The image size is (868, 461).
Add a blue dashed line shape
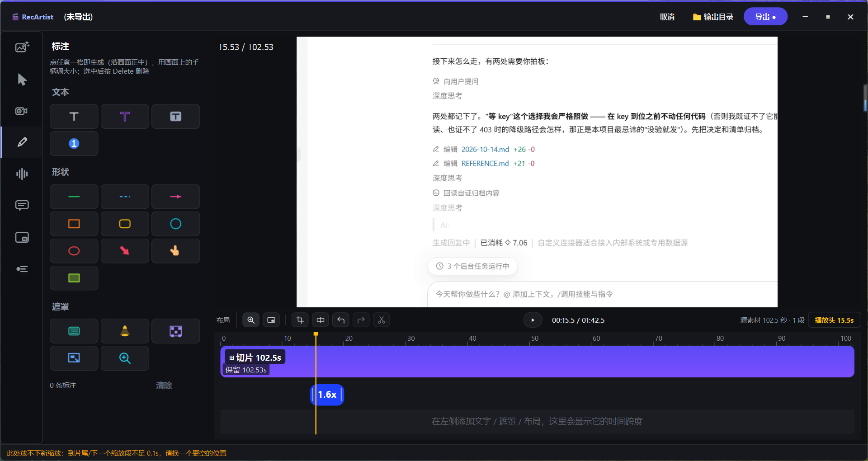click(125, 197)
